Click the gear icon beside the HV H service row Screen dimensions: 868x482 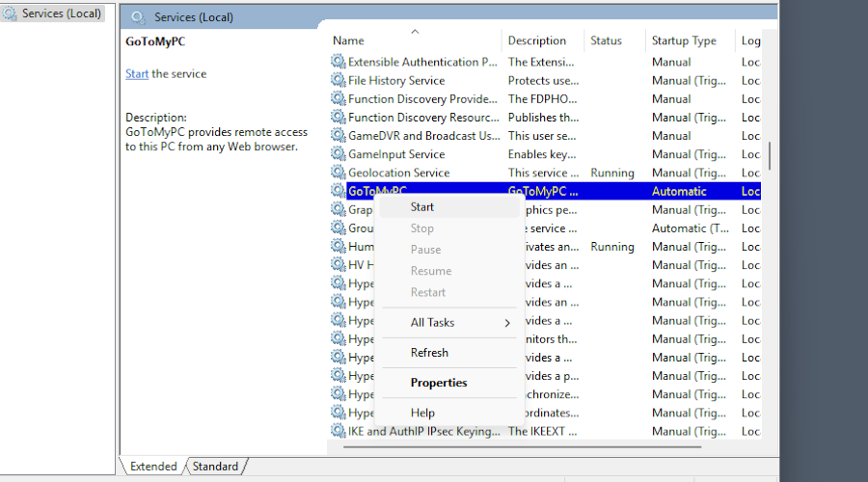click(x=339, y=264)
